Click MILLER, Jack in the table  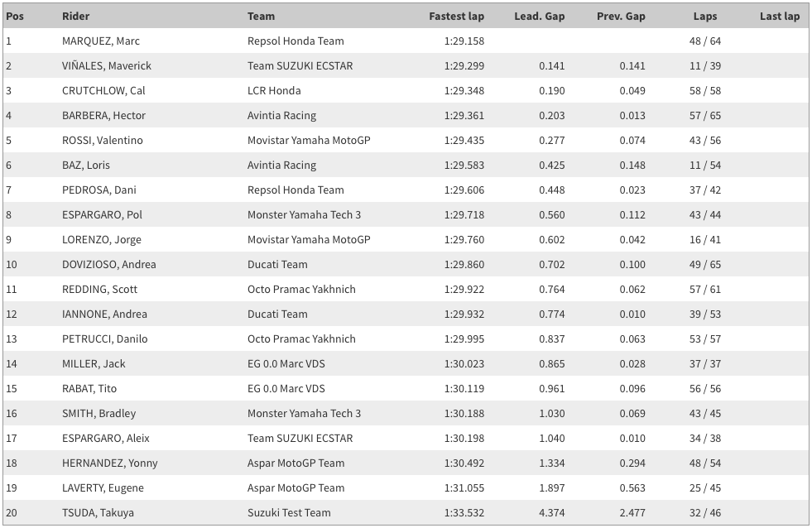94,363
